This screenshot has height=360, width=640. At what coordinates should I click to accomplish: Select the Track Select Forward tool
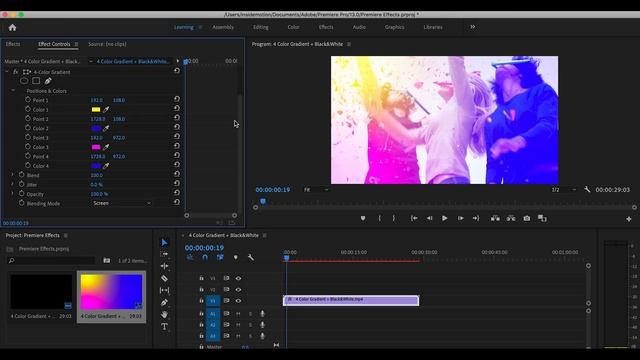coord(164,254)
